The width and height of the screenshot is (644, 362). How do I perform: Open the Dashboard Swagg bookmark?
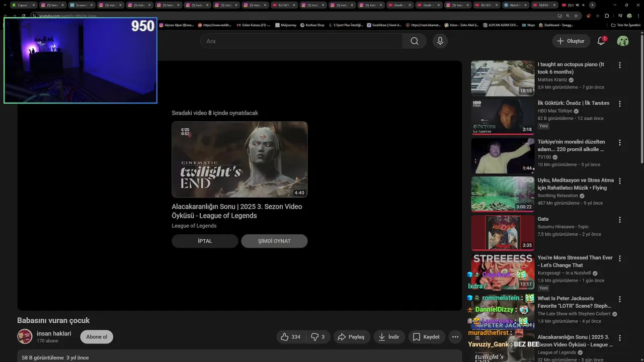pyautogui.click(x=556, y=25)
